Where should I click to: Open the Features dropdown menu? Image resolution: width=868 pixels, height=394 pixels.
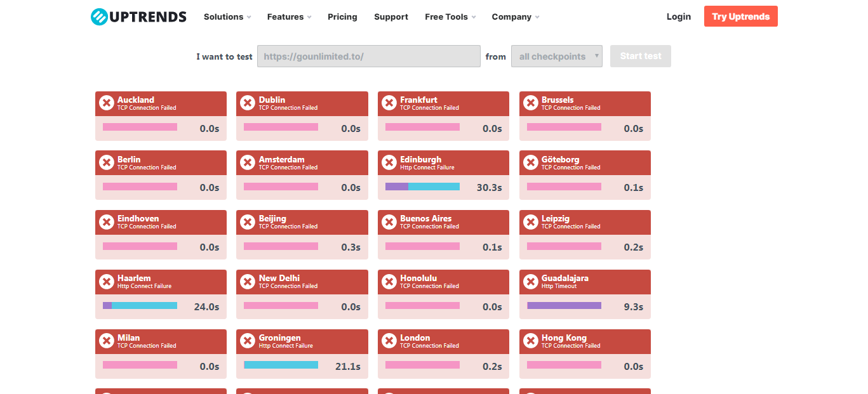tap(289, 17)
